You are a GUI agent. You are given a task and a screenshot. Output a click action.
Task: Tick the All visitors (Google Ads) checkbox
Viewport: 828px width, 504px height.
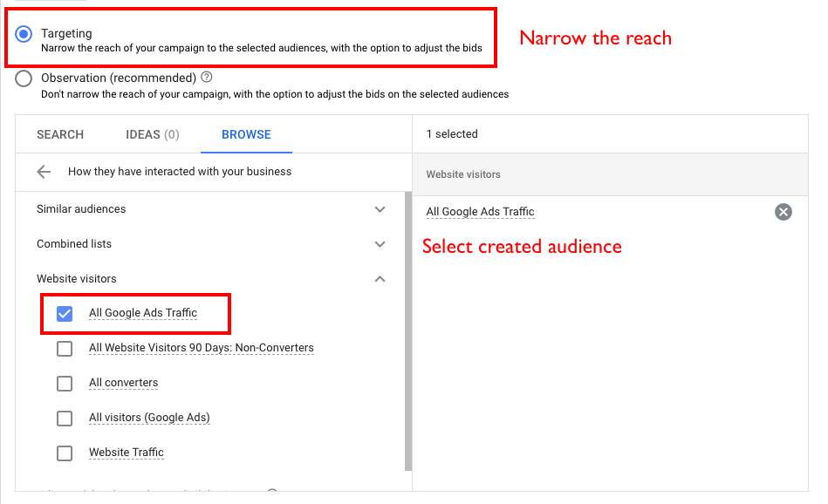point(65,418)
